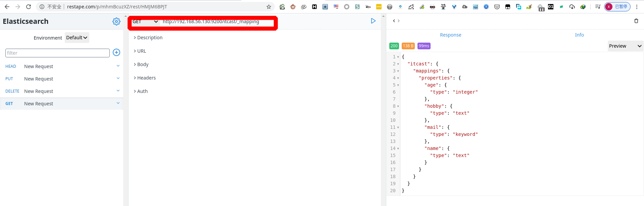Click the black H extension icon

coord(314,7)
